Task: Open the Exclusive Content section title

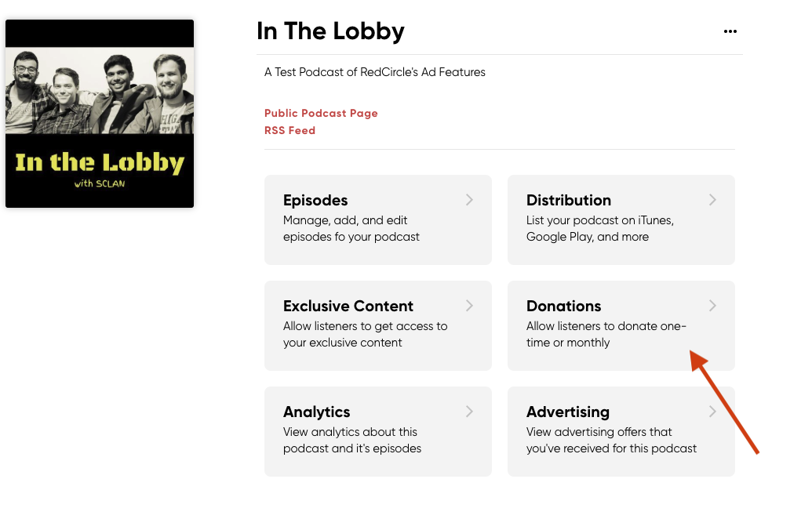Action: (348, 306)
